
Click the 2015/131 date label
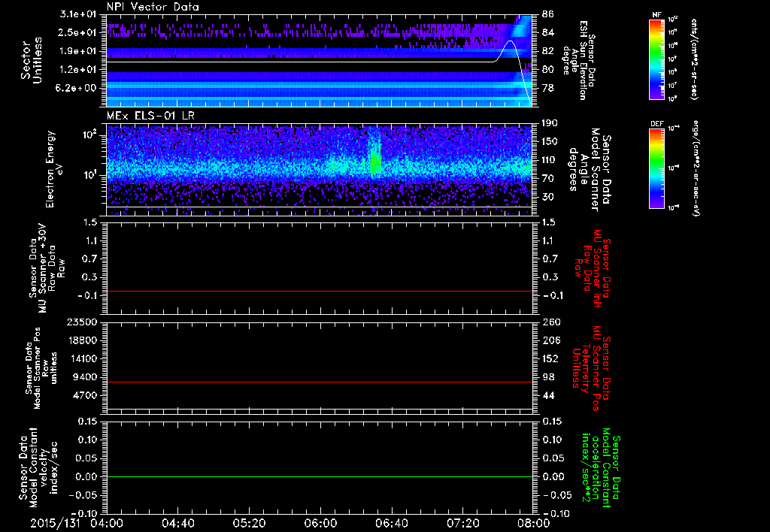pyautogui.click(x=54, y=523)
